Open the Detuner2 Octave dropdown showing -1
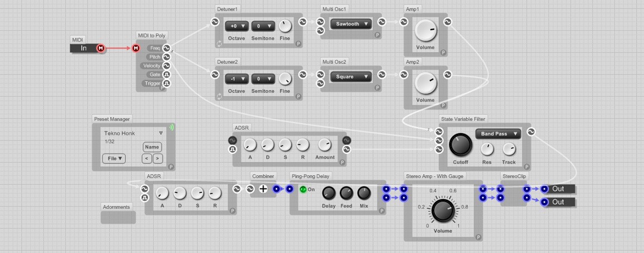This screenshot has width=644, height=253. (x=236, y=79)
